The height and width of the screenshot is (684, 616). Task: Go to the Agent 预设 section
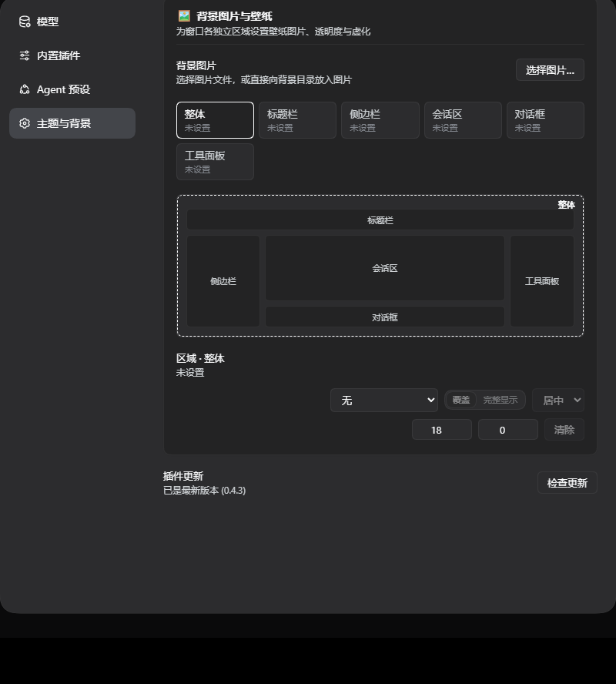[72, 89]
